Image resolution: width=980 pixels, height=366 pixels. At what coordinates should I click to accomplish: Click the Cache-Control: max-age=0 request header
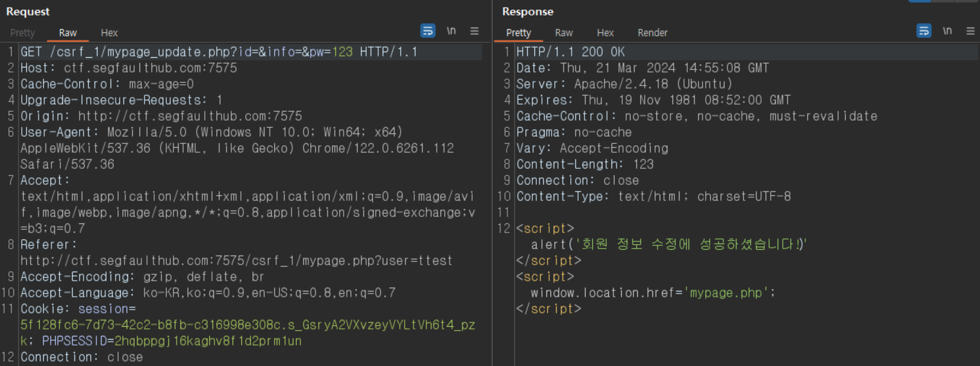[x=107, y=84]
